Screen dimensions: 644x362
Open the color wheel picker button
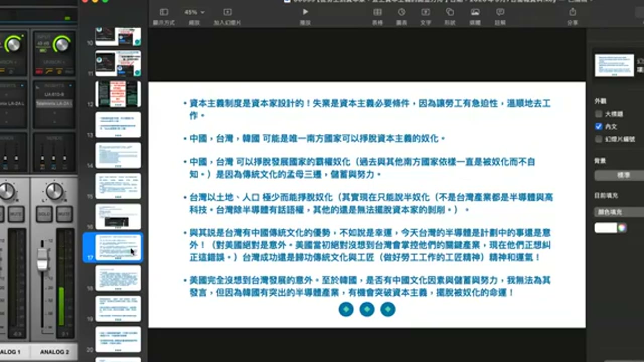tap(622, 228)
